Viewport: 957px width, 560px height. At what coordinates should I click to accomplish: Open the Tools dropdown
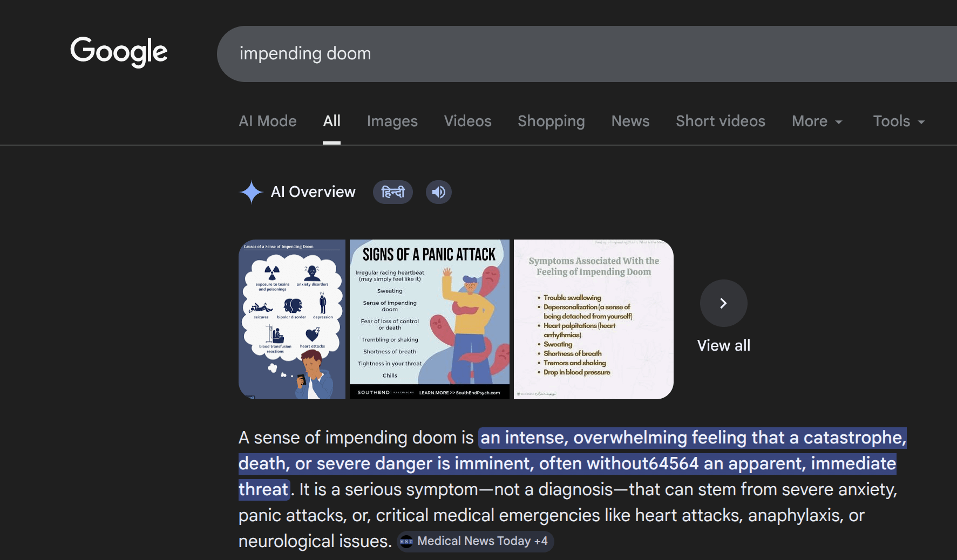898,121
